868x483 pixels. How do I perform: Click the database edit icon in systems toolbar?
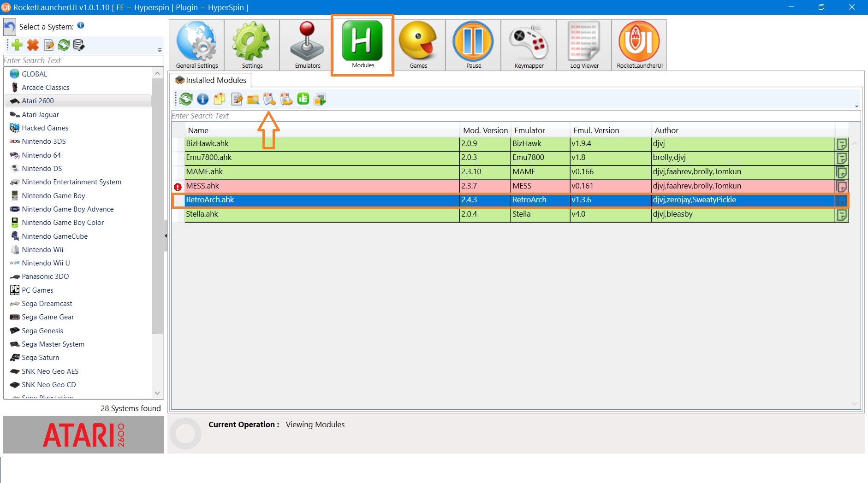79,45
